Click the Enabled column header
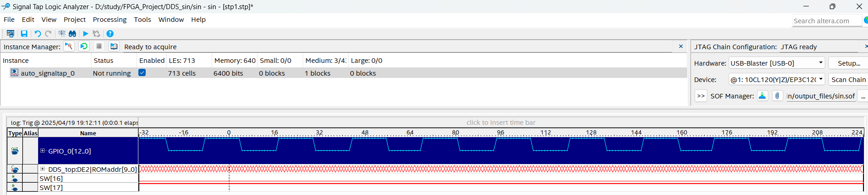The height and width of the screenshot is (195, 868). click(152, 61)
